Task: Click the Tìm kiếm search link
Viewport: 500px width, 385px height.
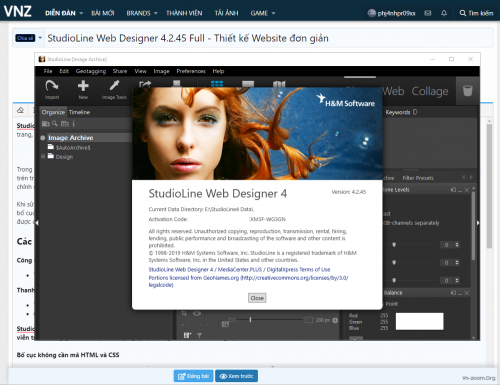Action: pyautogui.click(x=476, y=13)
